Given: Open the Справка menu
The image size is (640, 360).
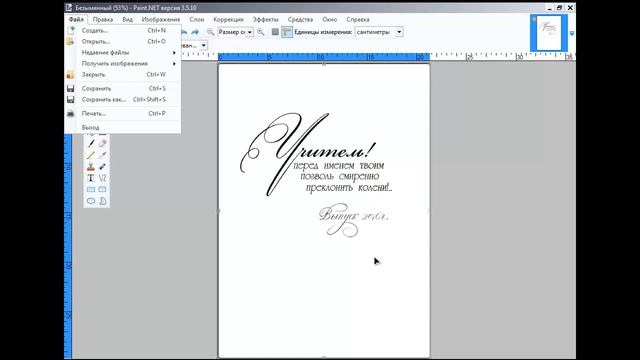Looking at the screenshot, I should [358, 19].
